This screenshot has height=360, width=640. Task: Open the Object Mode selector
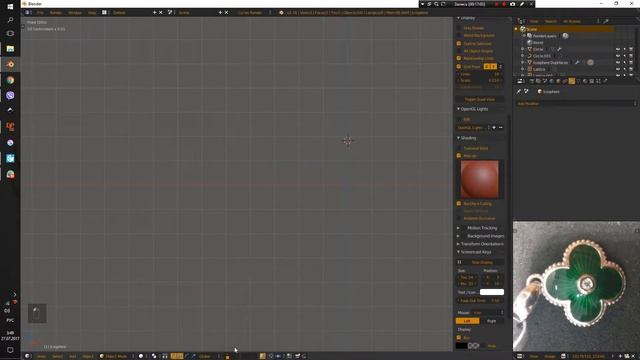116,356
